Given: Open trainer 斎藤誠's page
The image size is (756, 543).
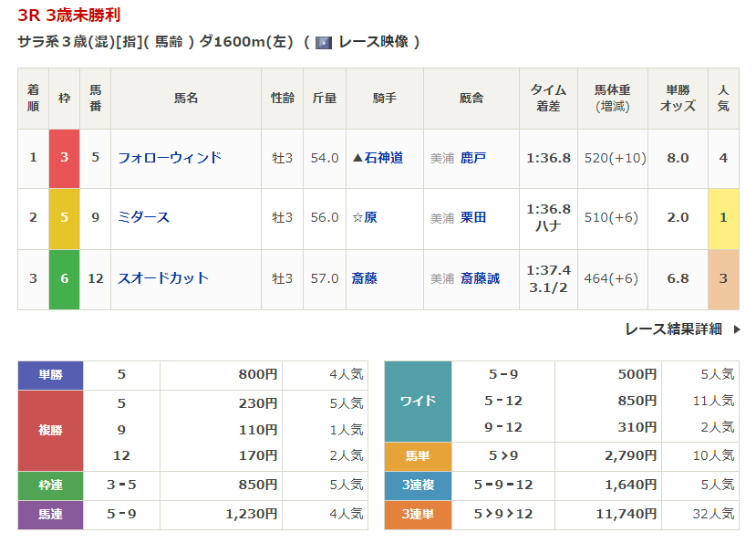Looking at the screenshot, I should point(480,278).
